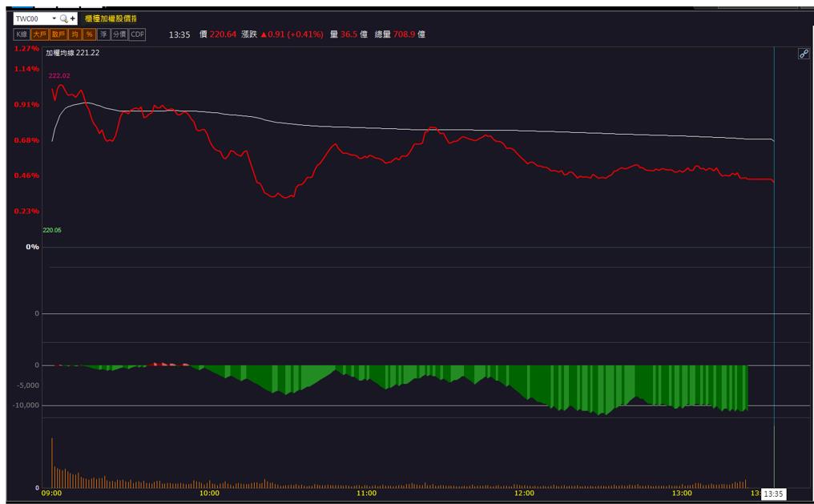Switch to the K線 chart view
This screenshot has height=504, width=814.
22,34
